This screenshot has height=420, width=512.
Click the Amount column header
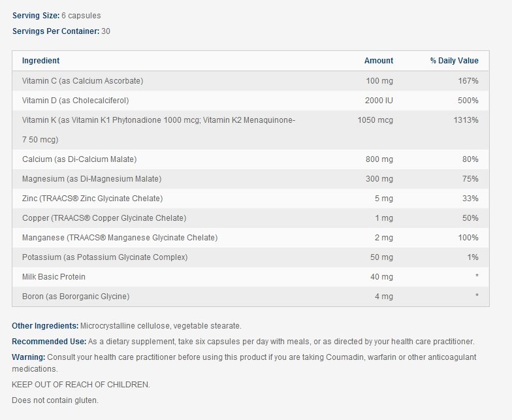(x=378, y=61)
